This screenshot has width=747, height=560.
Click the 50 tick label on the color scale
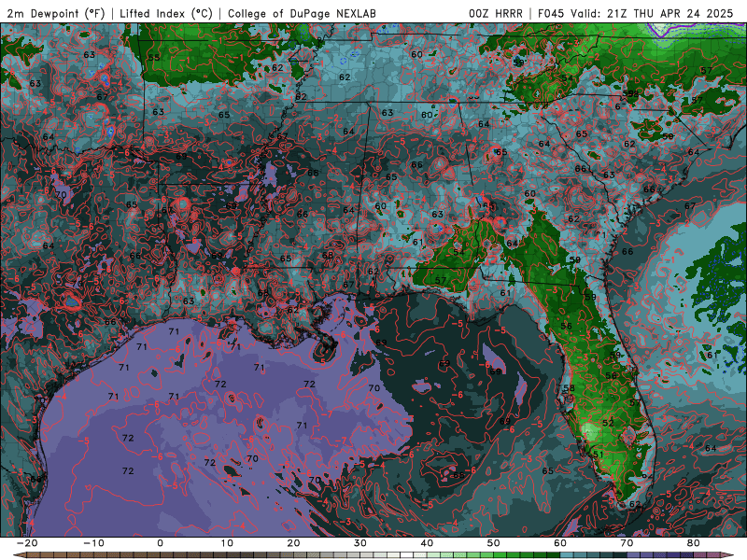(x=494, y=543)
